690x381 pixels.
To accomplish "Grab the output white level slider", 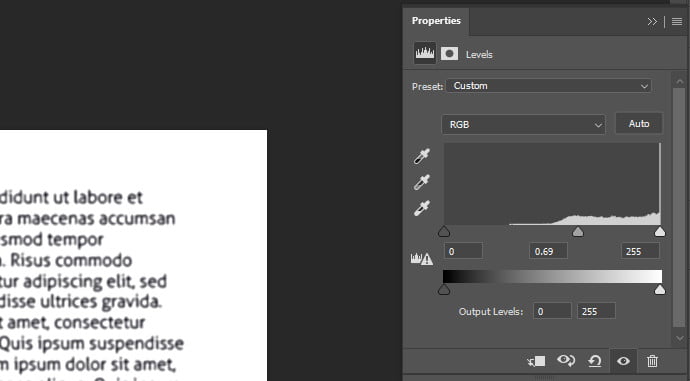I will pos(660,289).
